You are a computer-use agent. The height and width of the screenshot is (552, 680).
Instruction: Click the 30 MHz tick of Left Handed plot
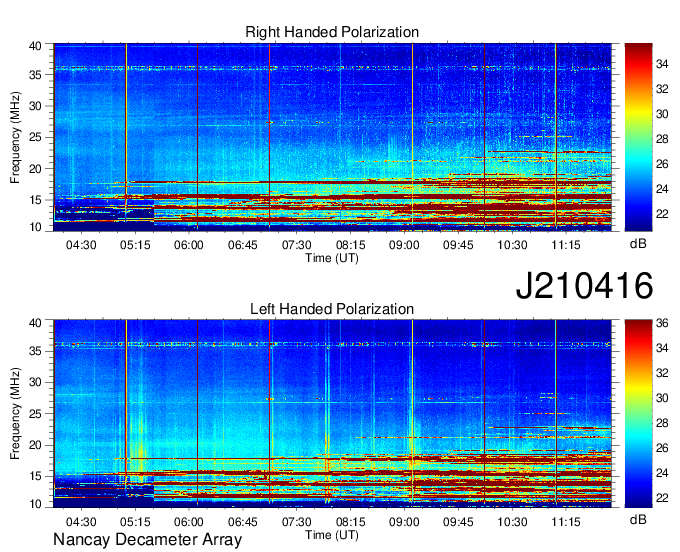[36, 382]
